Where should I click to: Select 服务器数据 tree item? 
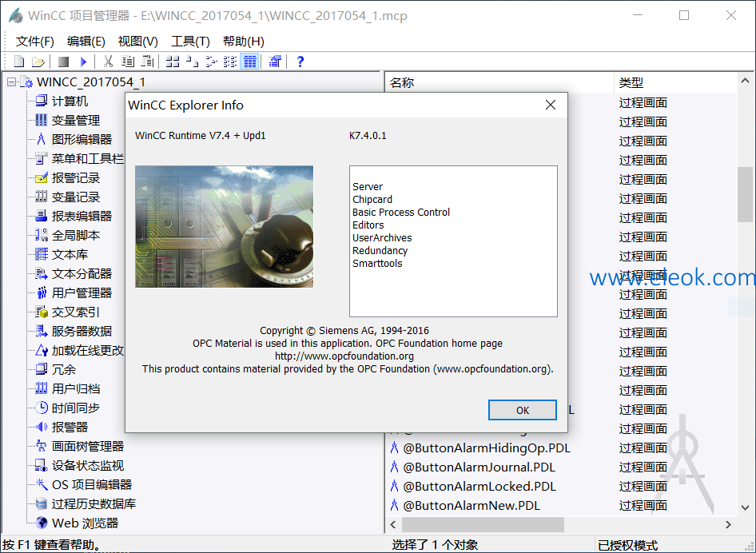tap(82, 331)
